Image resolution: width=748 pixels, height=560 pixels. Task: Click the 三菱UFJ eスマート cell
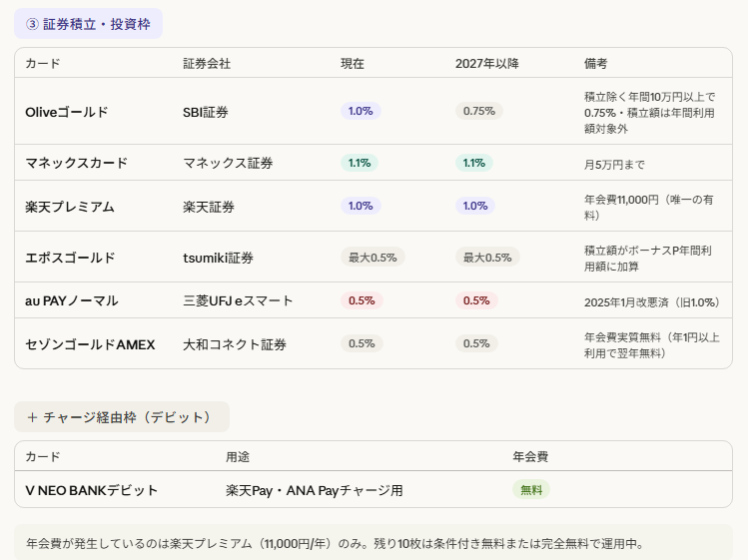238,300
